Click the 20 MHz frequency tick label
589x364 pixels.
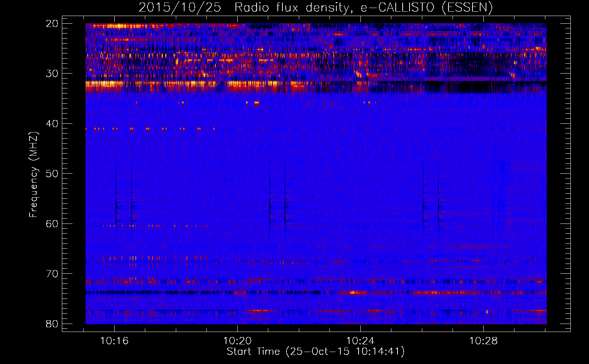click(52, 24)
